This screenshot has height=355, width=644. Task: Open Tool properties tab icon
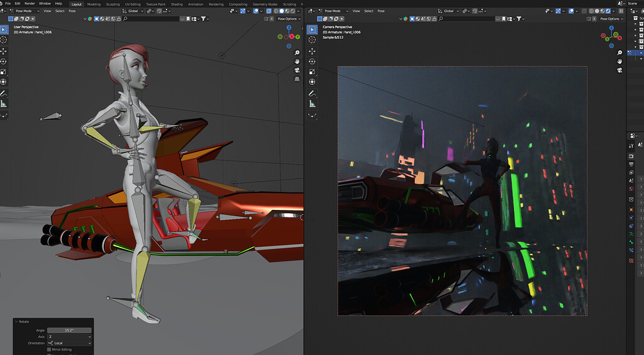[x=631, y=146]
